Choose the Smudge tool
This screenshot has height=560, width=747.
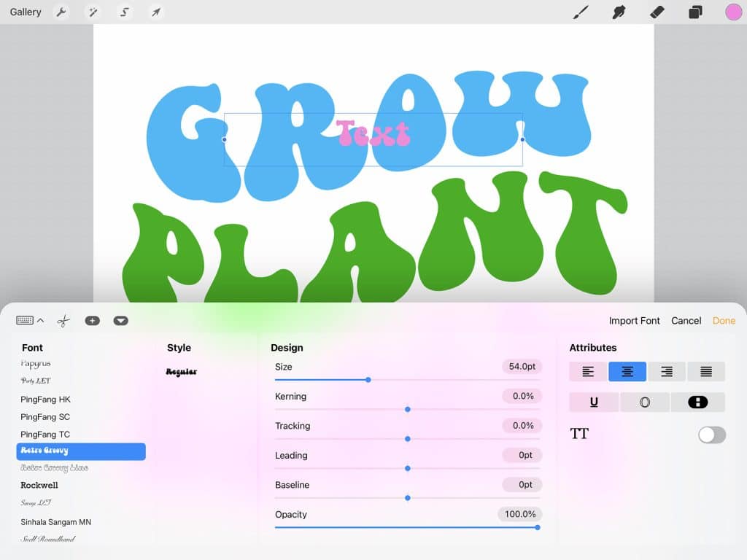coord(619,12)
